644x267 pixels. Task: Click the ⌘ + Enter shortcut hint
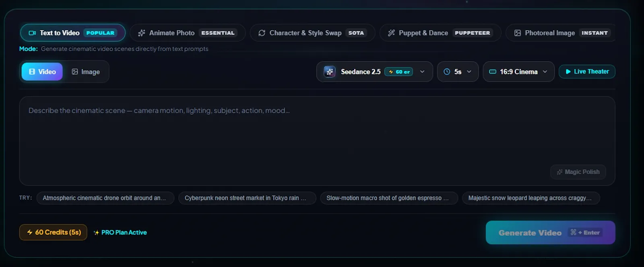coord(585,232)
